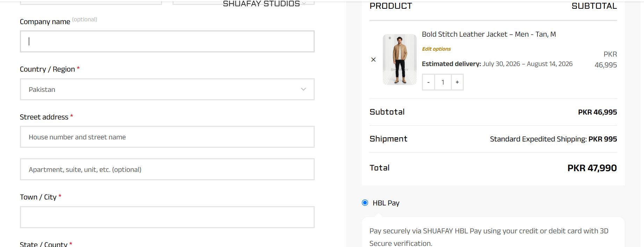The height and width of the screenshot is (247, 644).
Task: Click the Apartment, suite, unit field
Action: pos(167,169)
